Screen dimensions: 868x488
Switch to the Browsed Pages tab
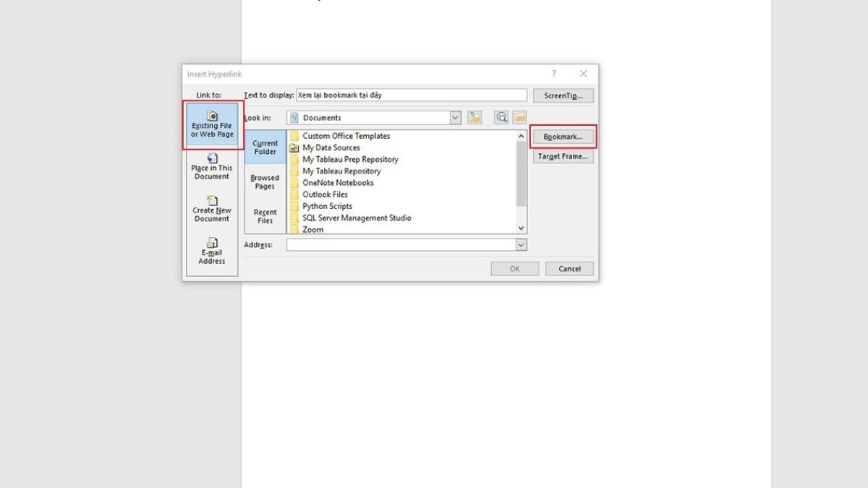265,182
